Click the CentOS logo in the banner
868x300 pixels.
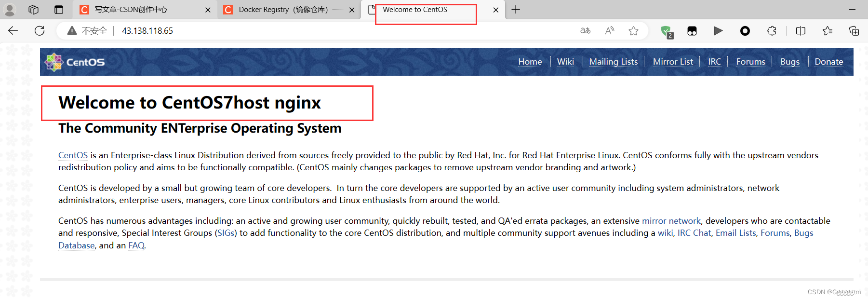point(75,62)
